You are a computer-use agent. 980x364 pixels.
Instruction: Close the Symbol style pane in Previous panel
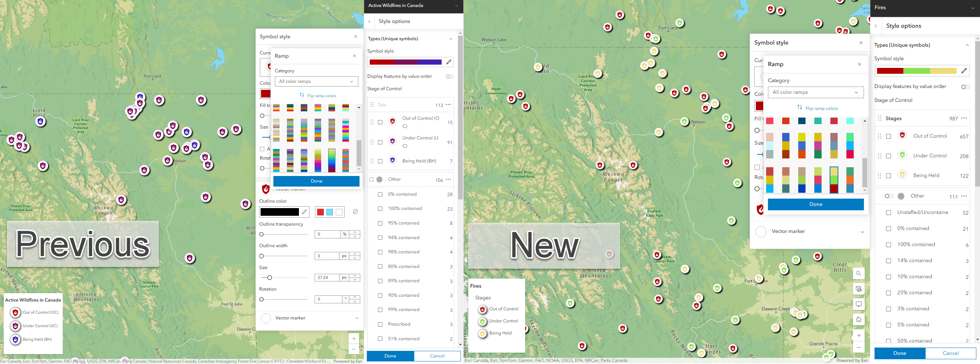(356, 37)
